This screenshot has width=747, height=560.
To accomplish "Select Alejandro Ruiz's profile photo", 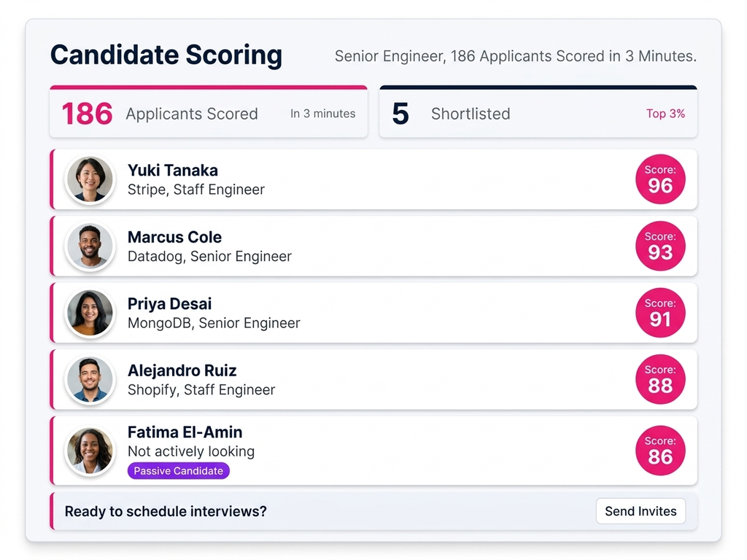I will (x=90, y=379).
